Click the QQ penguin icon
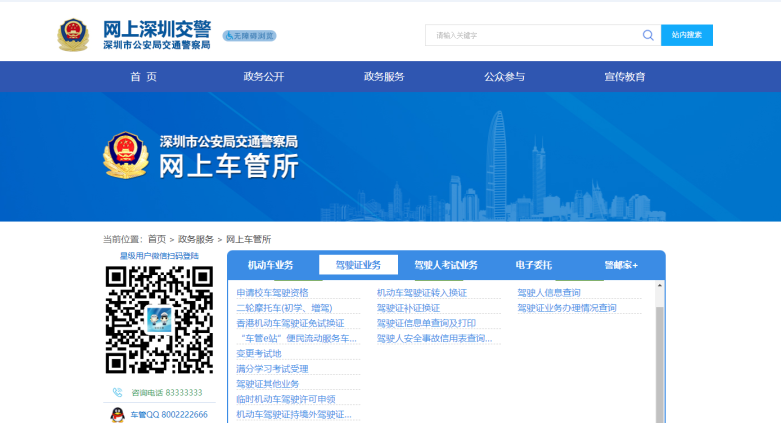Image resolution: width=781 pixels, height=423 pixels. point(117,414)
